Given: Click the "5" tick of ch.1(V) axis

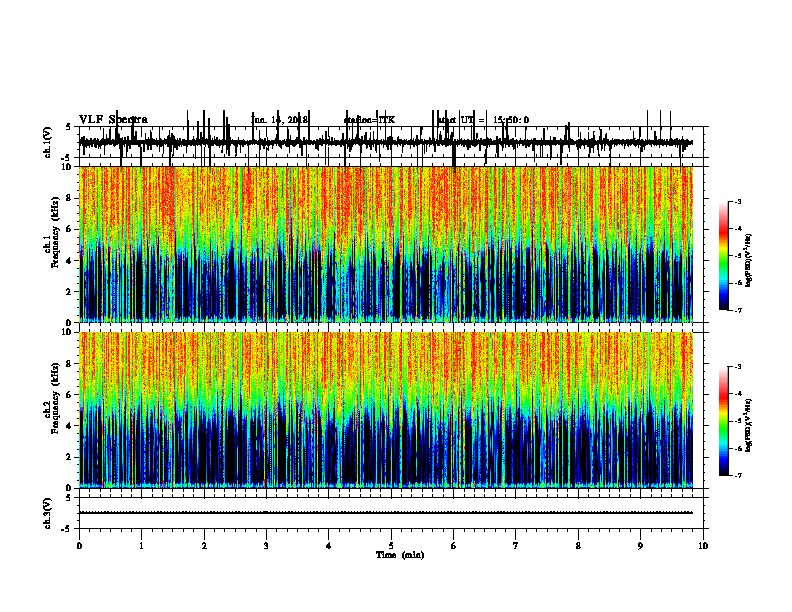Looking at the screenshot, I should 69,127.
